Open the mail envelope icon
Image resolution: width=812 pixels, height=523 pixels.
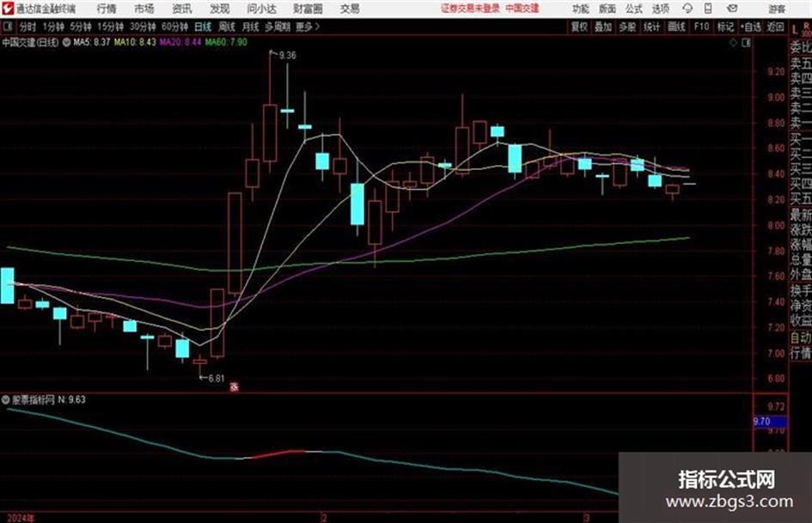coord(732,9)
